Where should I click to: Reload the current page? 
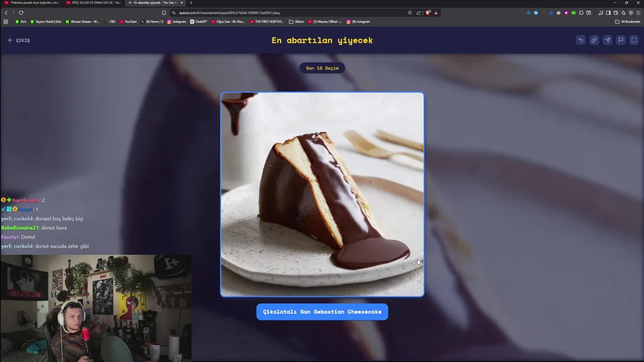(21, 13)
